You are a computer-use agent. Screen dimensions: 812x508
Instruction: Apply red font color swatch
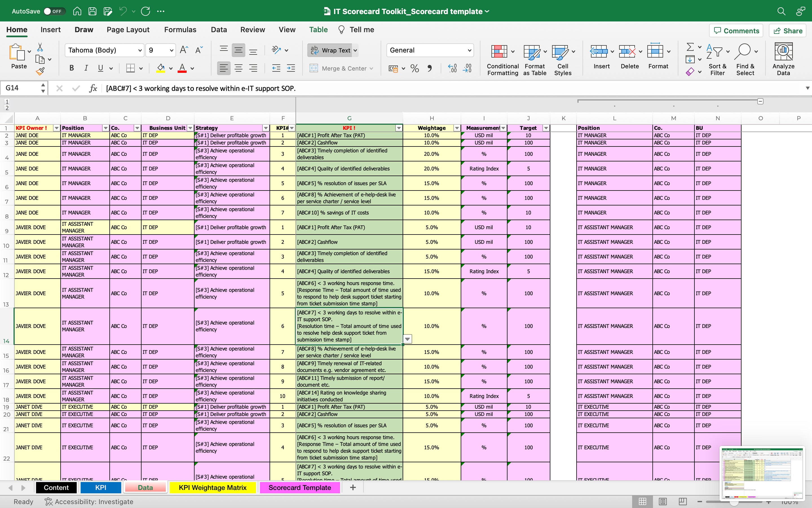[x=182, y=68]
